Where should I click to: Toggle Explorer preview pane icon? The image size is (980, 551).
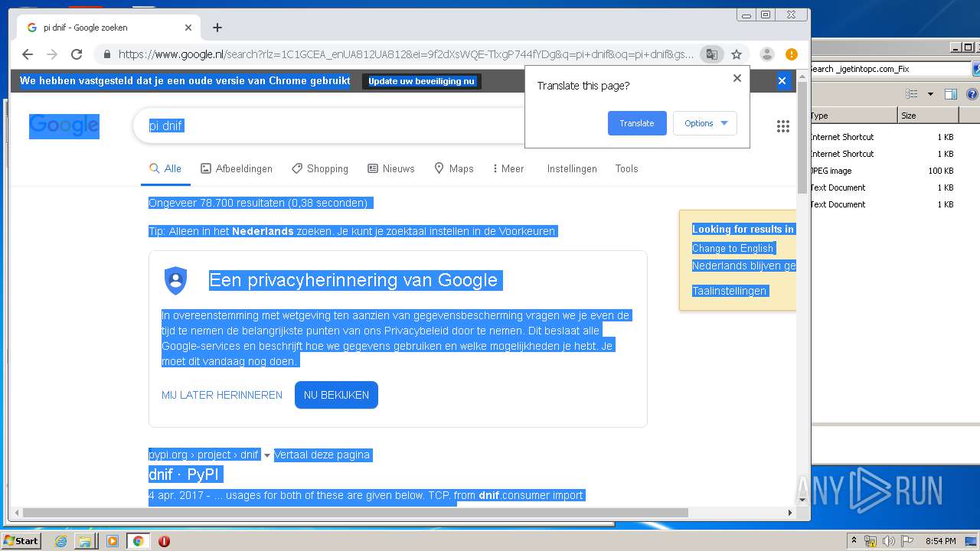pos(951,94)
